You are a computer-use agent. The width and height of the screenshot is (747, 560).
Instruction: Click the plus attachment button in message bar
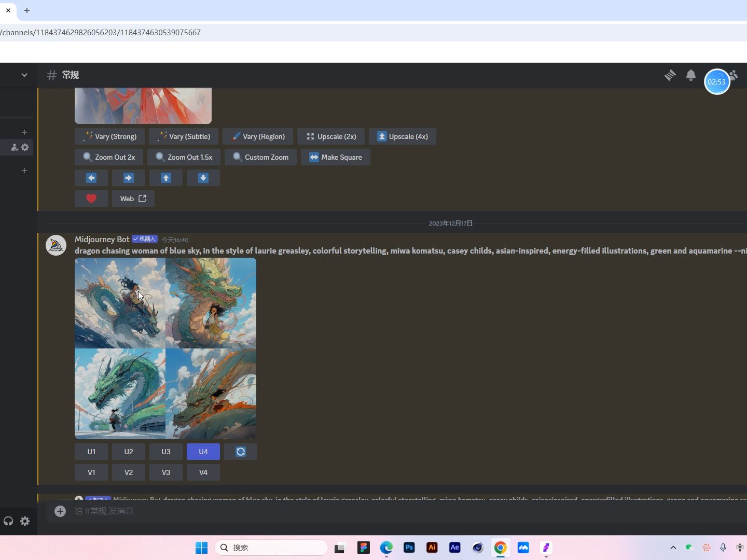(x=60, y=511)
